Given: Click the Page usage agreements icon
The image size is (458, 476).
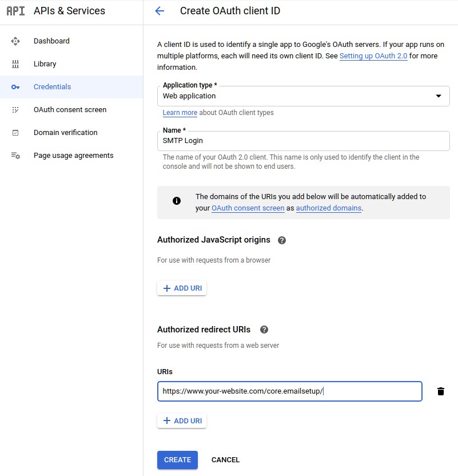Looking at the screenshot, I should (x=15, y=156).
